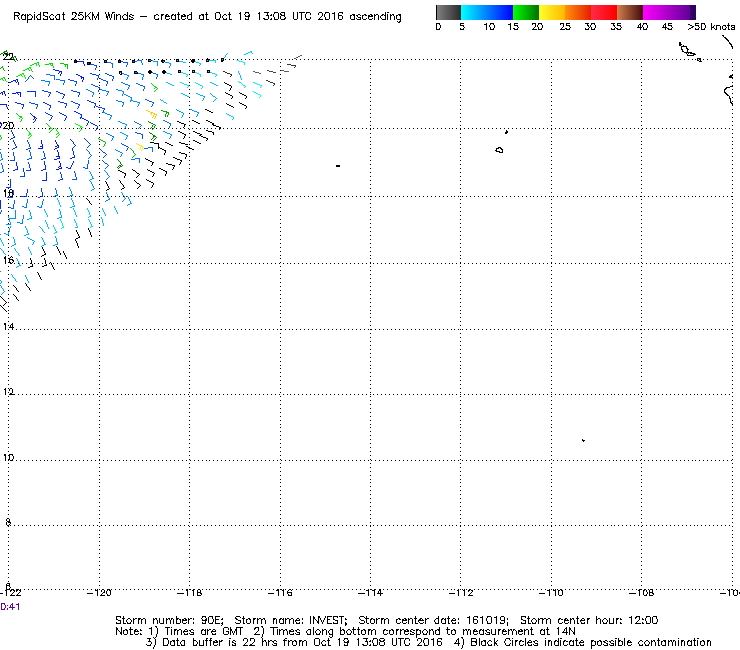Click the gray 0-5 knots color bar segment

[448, 12]
